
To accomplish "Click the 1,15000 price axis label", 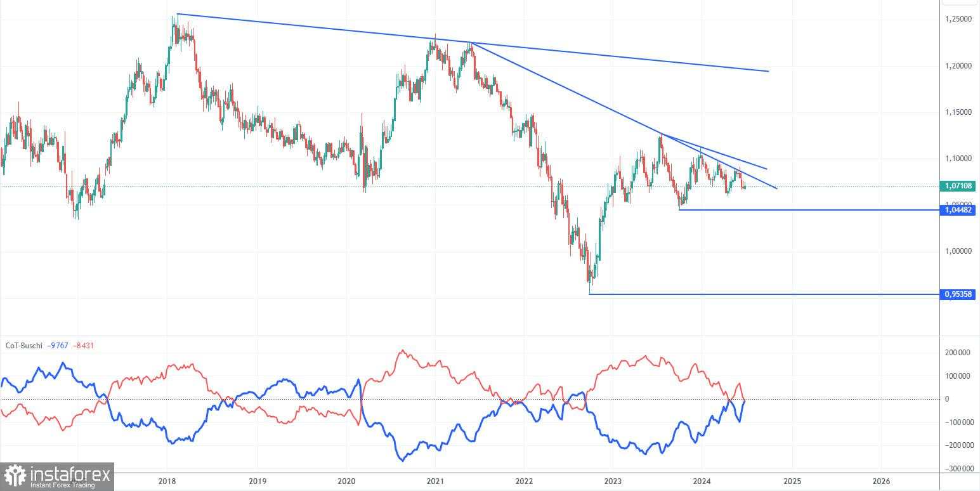I will (x=958, y=112).
